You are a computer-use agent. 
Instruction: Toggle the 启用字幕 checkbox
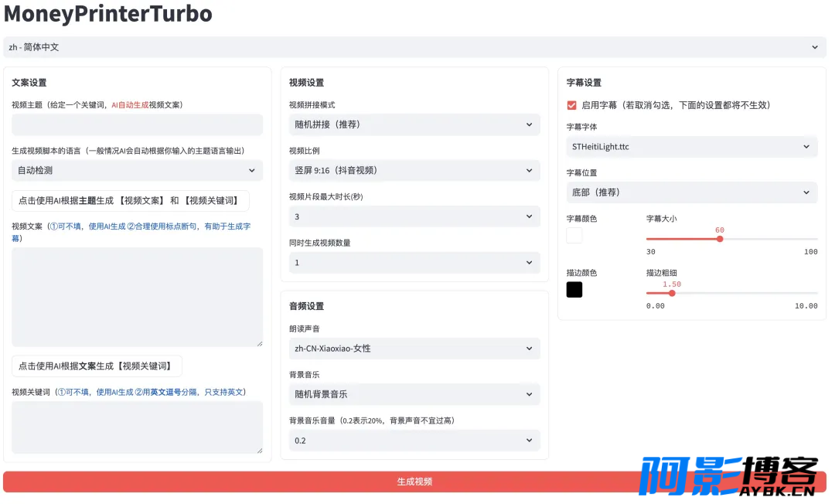571,105
